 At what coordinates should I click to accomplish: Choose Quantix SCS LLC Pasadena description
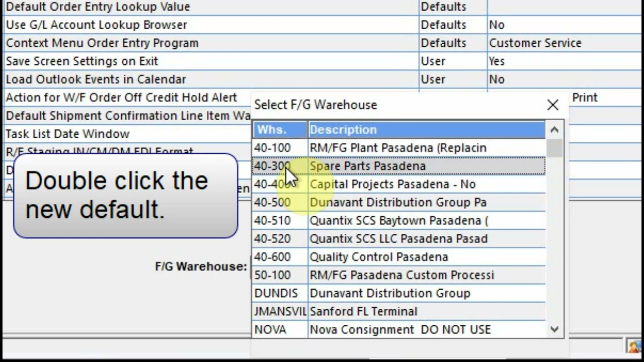click(398, 238)
